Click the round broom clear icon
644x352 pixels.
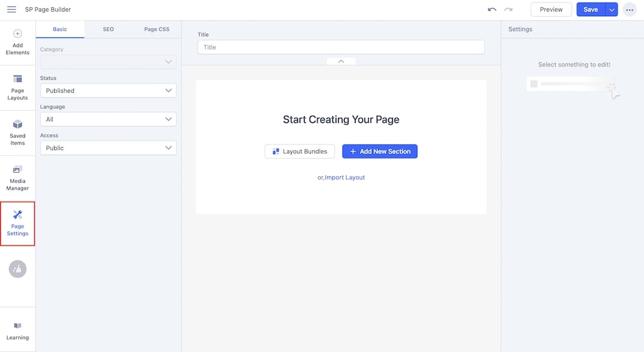pyautogui.click(x=17, y=269)
